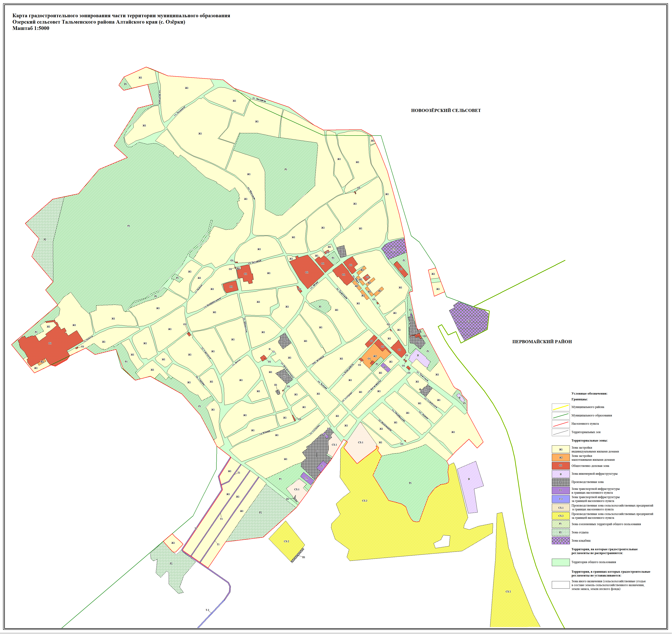The height and width of the screenshot is (634, 672).
Task: Click the 'Зона кладбищ' legend text
Action: point(581,541)
